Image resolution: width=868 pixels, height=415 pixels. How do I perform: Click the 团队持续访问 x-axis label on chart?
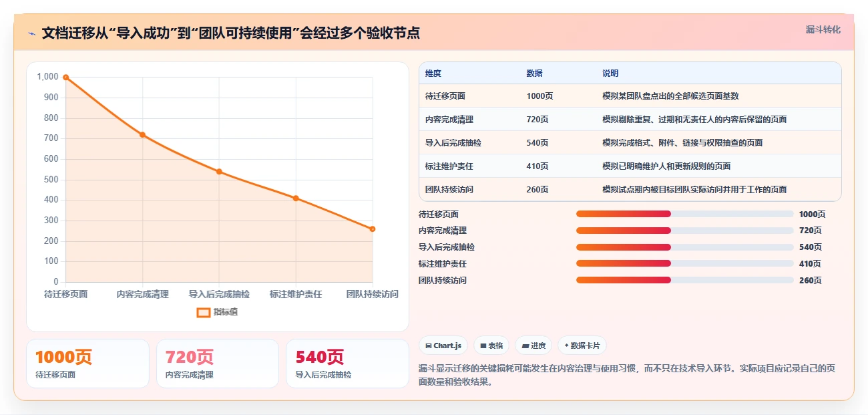[x=372, y=294]
